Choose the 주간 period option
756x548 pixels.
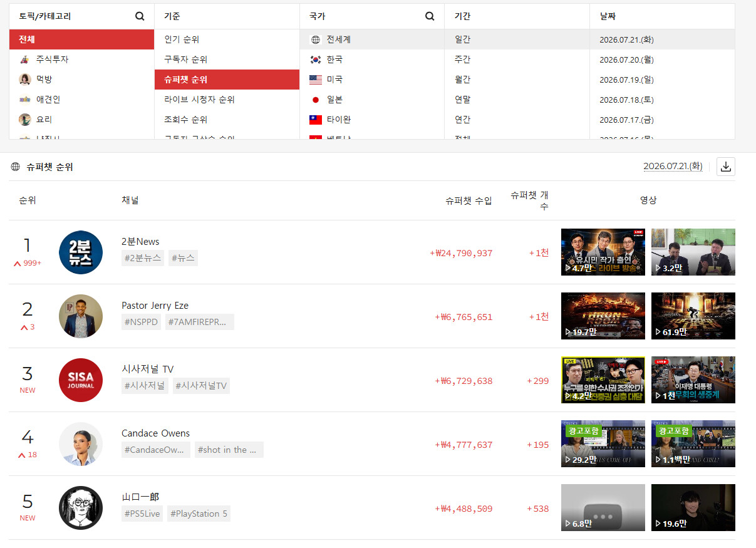pos(517,59)
